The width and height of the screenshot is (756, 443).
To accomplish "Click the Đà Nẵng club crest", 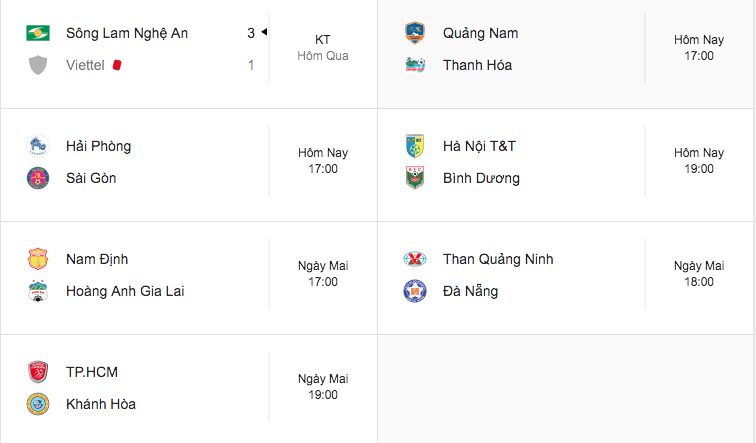I will 415,291.
